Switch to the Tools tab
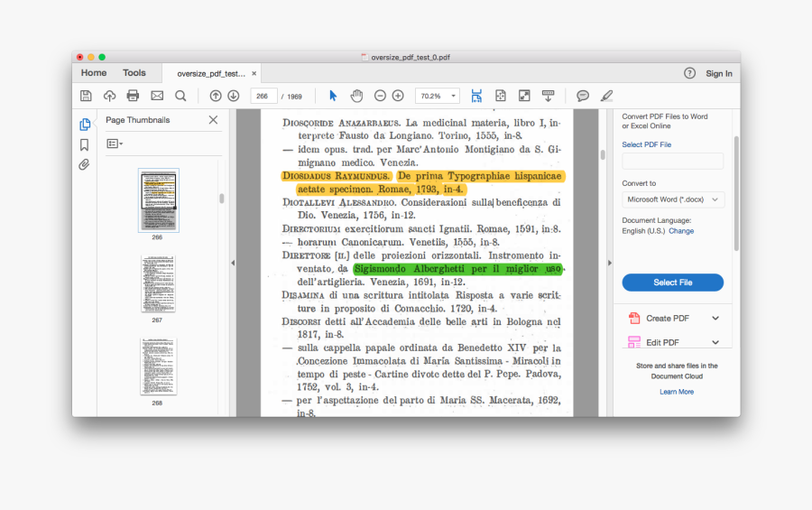The width and height of the screenshot is (812, 510). (134, 73)
